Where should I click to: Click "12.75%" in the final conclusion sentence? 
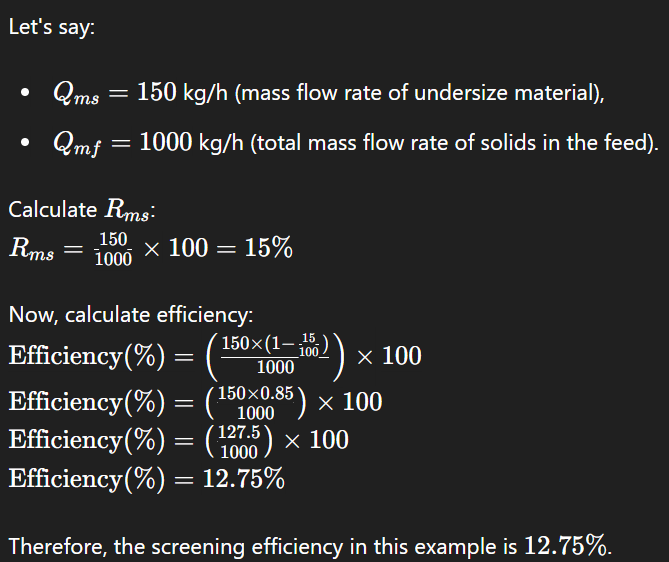click(565, 545)
